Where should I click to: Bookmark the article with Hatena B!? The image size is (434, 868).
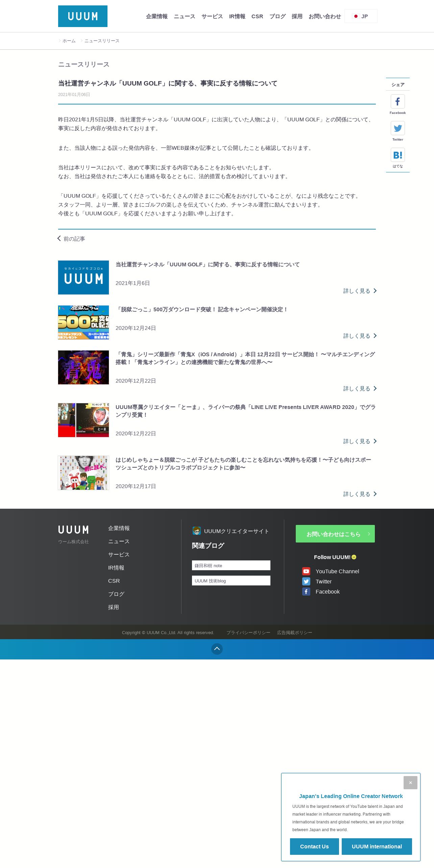tap(398, 155)
